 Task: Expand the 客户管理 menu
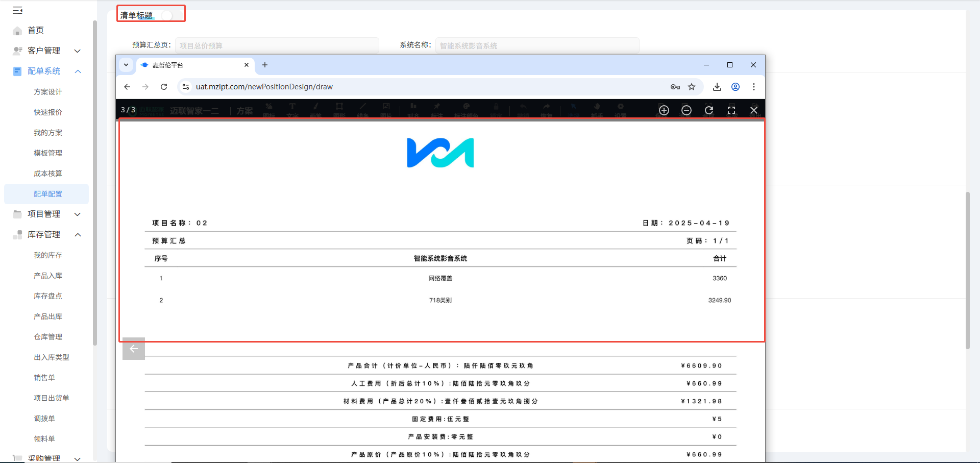point(78,51)
